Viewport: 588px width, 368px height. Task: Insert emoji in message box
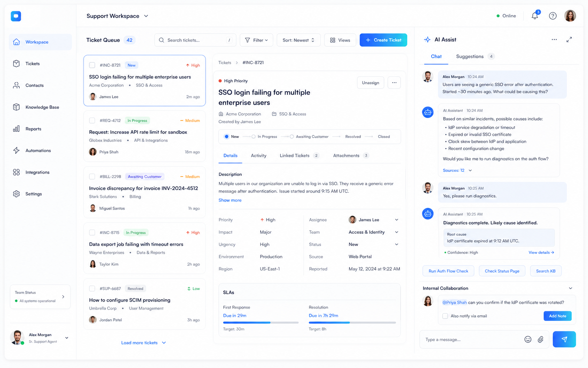[528, 339]
